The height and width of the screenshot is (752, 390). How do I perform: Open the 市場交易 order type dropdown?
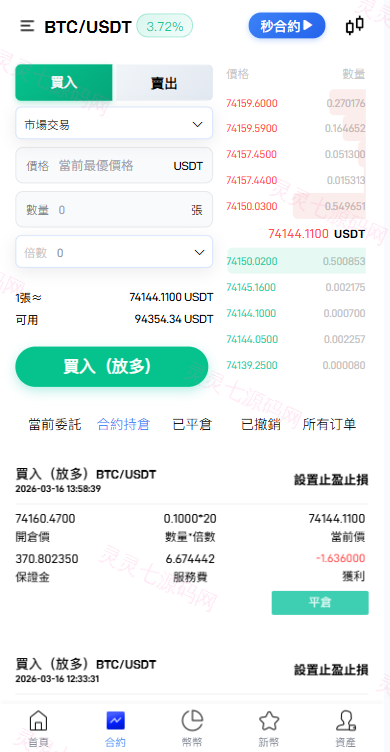[x=114, y=123]
